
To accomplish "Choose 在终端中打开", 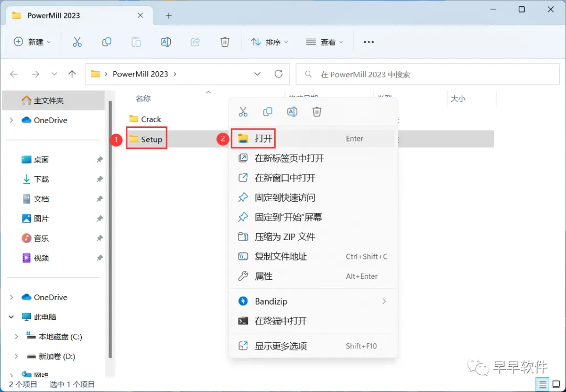I will tap(313, 321).
